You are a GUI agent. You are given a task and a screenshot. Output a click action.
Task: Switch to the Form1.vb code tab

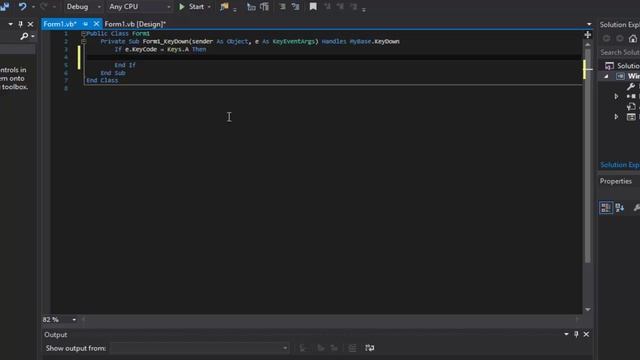pos(60,24)
